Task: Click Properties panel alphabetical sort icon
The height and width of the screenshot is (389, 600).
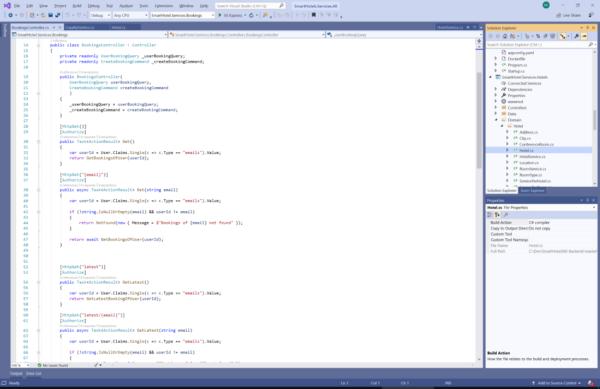Action: coord(497,215)
